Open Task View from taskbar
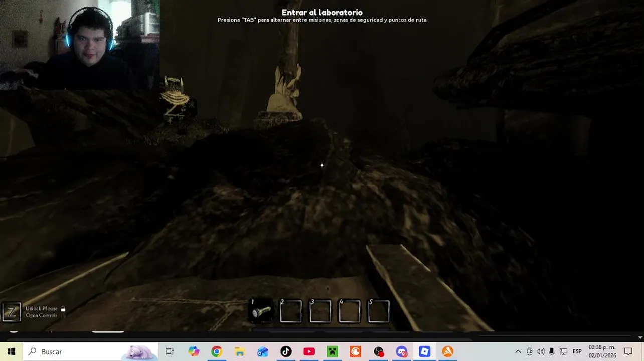Viewport: 644px width, 361px height. click(x=170, y=351)
